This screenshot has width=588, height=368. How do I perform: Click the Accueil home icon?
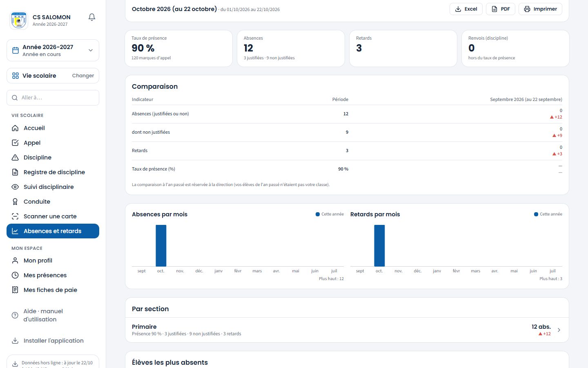click(15, 128)
